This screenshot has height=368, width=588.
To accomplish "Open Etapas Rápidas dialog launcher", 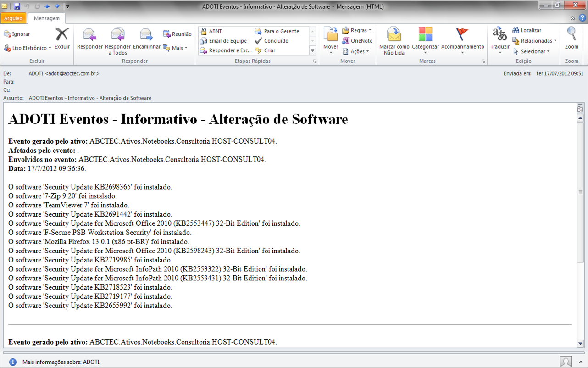I will (315, 61).
